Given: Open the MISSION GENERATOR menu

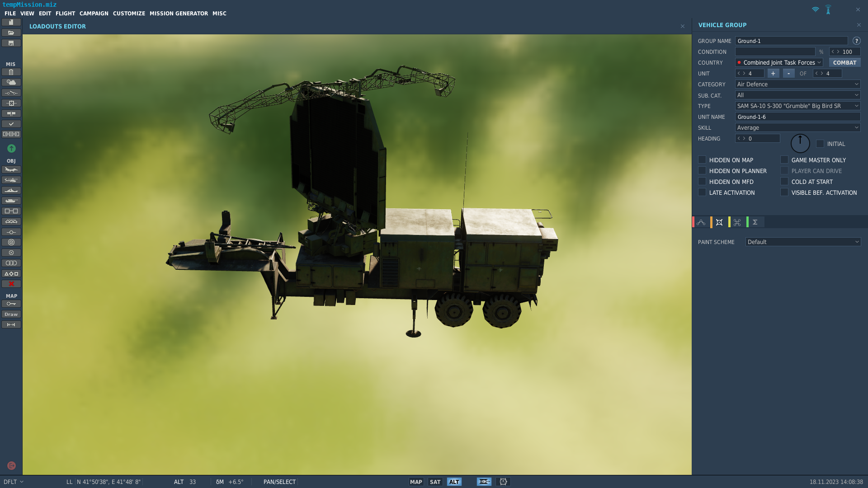Looking at the screenshot, I should (x=179, y=14).
